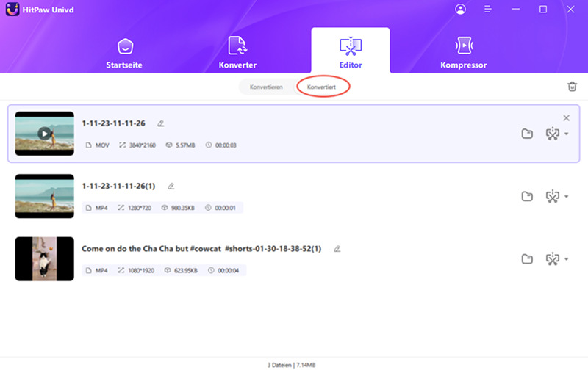
Task: Switch to the Konvertieren toggle
Action: (x=266, y=87)
